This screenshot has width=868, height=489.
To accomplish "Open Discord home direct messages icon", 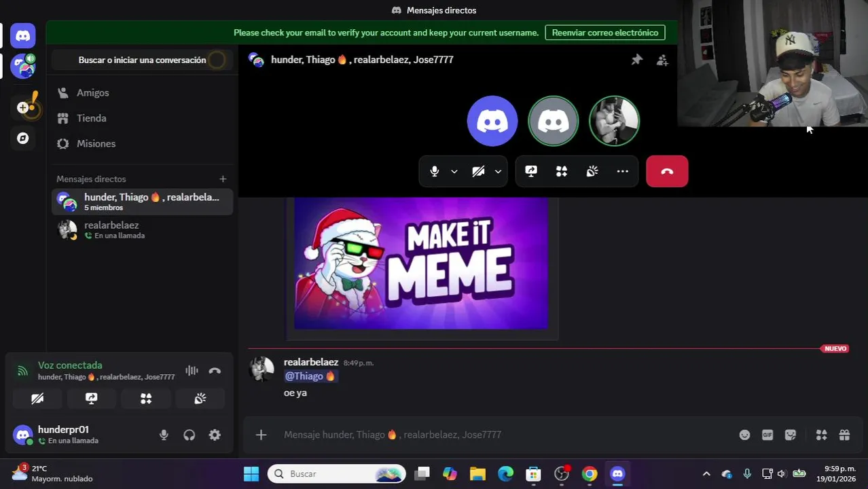I will 23,35.
